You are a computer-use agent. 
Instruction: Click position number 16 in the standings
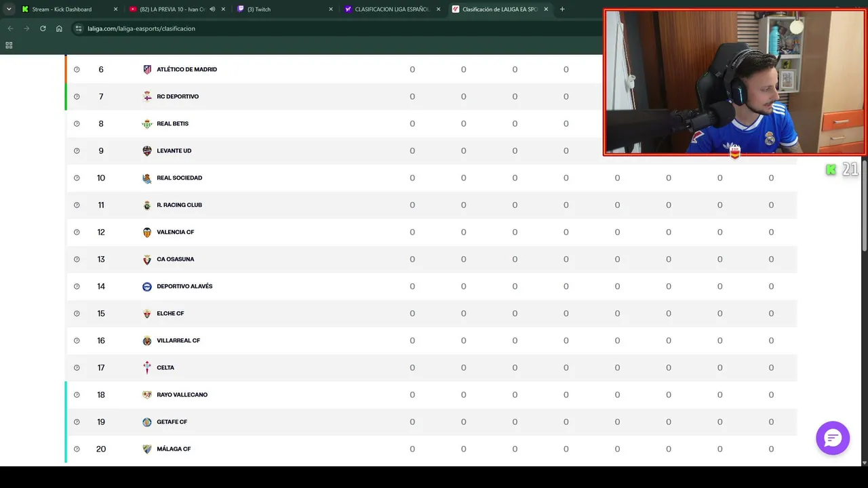point(101,340)
